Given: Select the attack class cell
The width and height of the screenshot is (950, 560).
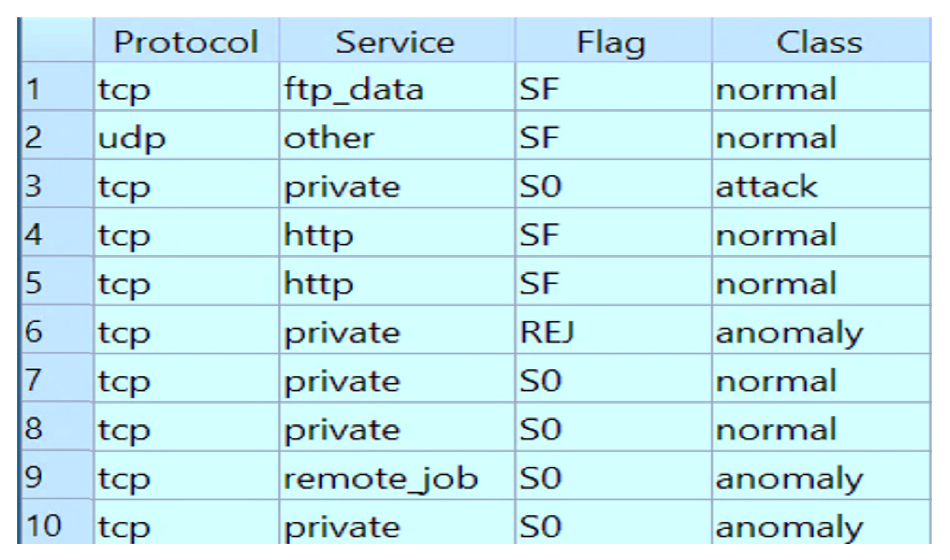Looking at the screenshot, I should [x=766, y=186].
